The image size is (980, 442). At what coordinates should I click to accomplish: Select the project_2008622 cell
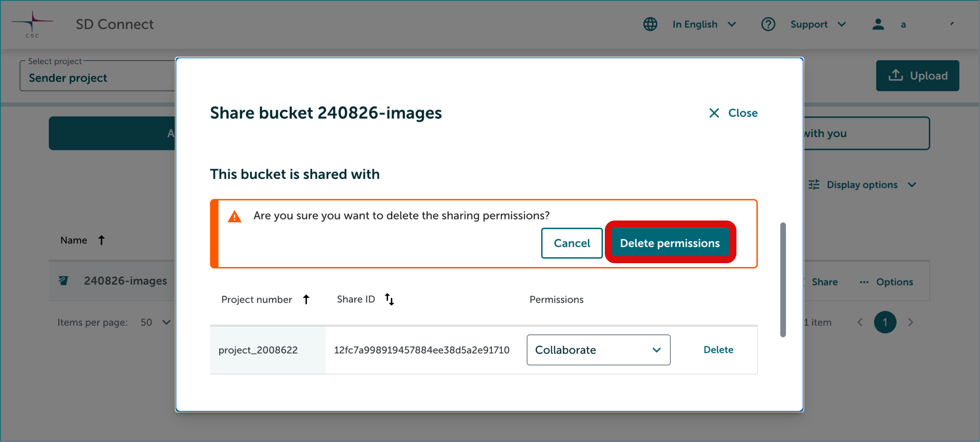click(x=268, y=350)
